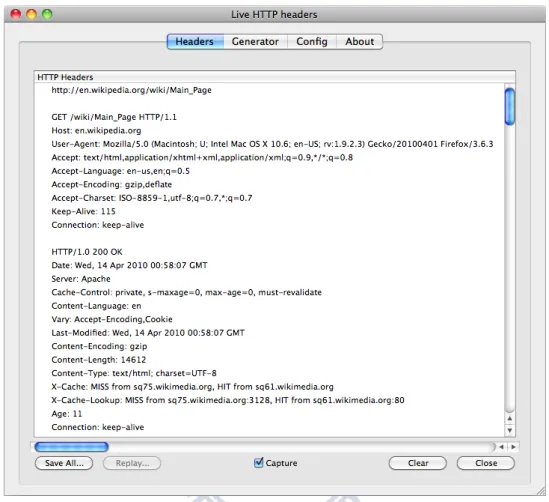Click the yellow minimize window button
The width and height of the screenshot is (549, 502).
(32, 14)
